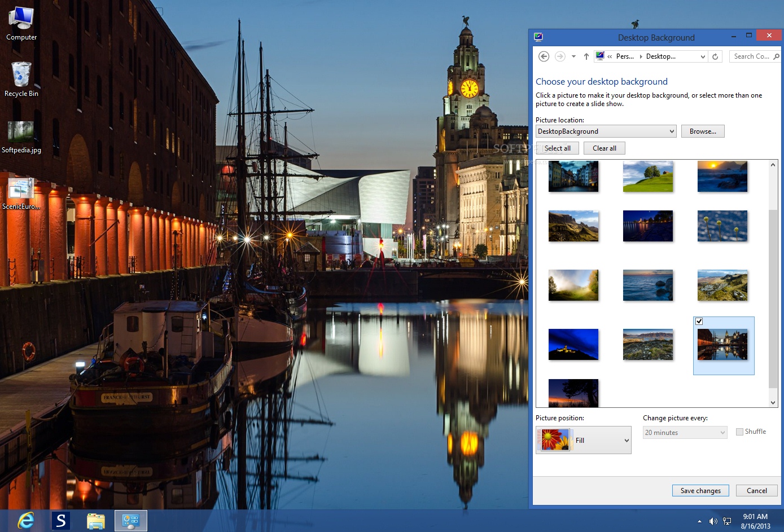This screenshot has height=532, width=784.
Task: Select the blue dusk sea rocks wallpaper
Action: point(648,285)
